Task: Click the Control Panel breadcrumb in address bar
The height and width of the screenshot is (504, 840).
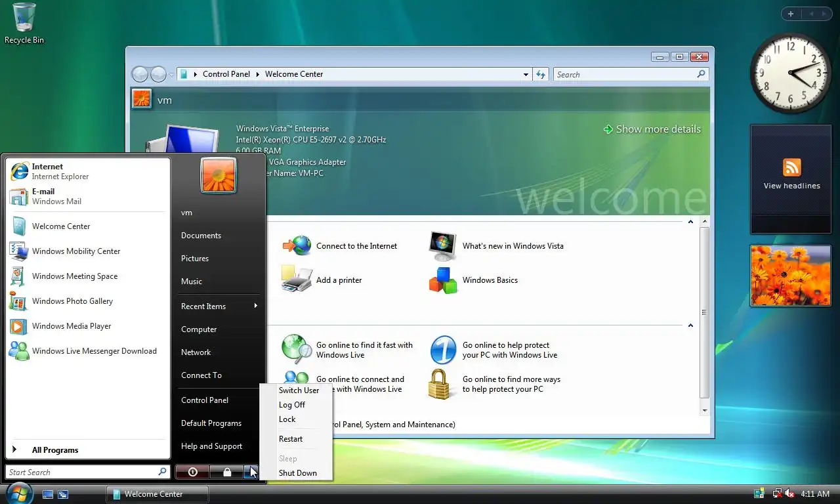Action: [x=226, y=74]
